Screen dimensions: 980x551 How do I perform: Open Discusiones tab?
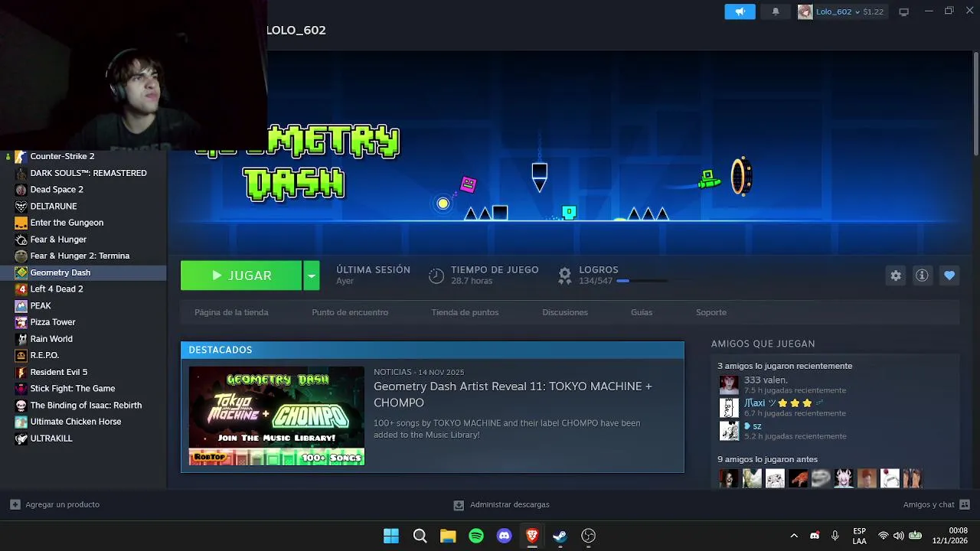click(565, 312)
